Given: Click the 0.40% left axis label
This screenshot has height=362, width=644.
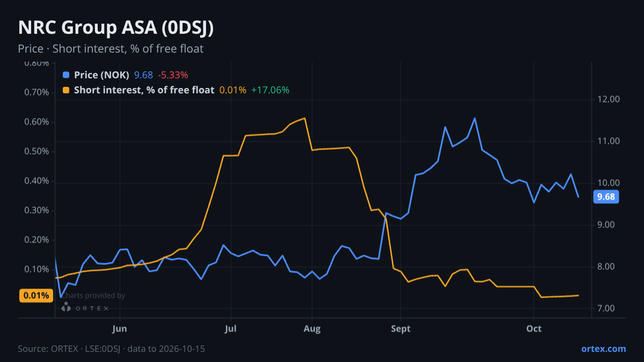Looking at the screenshot, I should tap(36, 181).
